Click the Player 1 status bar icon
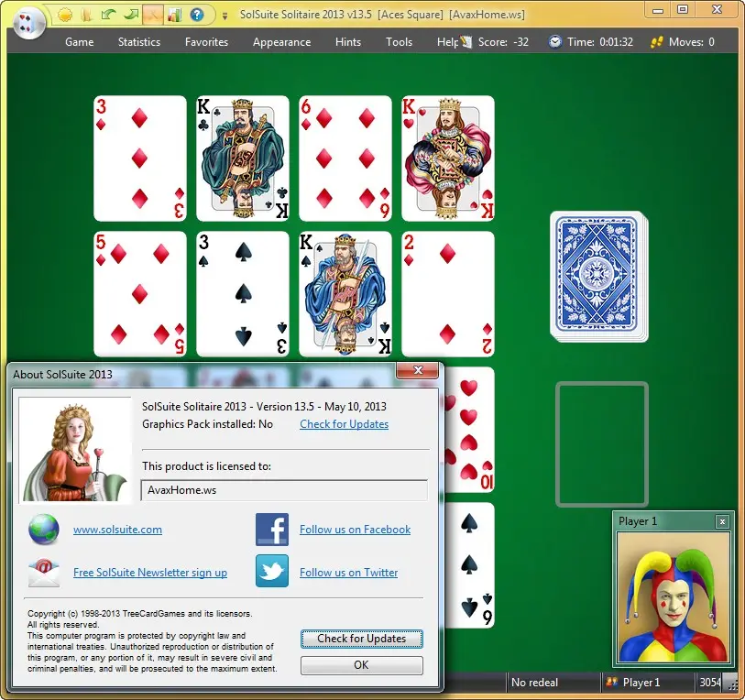This screenshot has height=700, width=745. [x=611, y=683]
